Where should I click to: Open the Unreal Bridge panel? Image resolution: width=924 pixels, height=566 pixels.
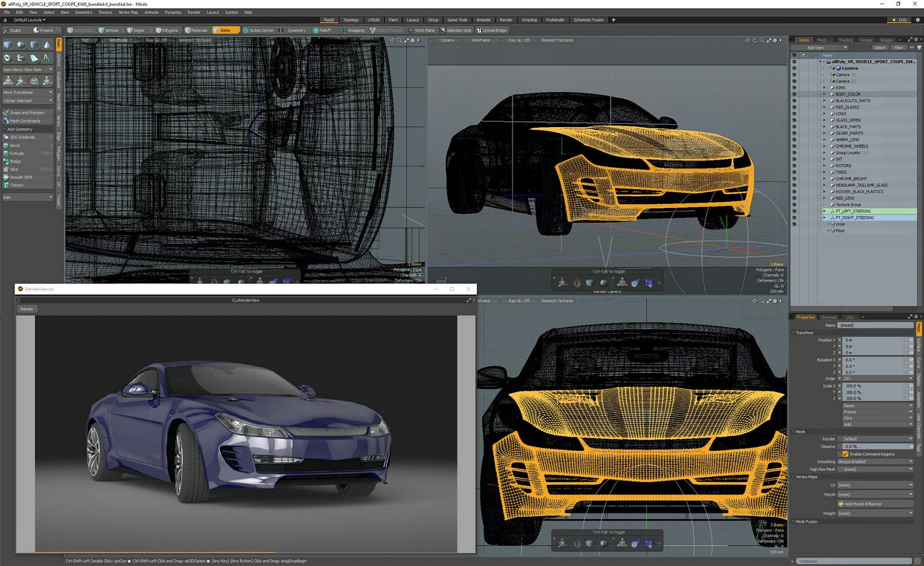(491, 30)
